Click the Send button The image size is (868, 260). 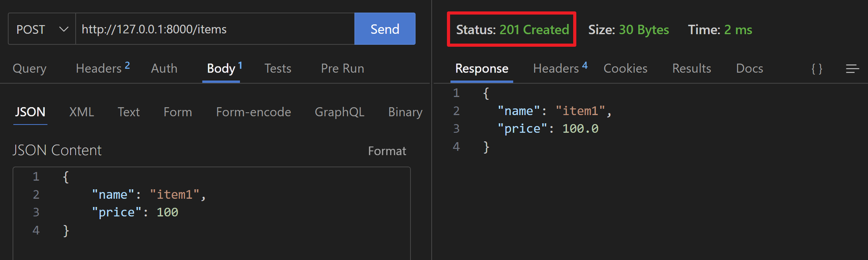point(385,29)
